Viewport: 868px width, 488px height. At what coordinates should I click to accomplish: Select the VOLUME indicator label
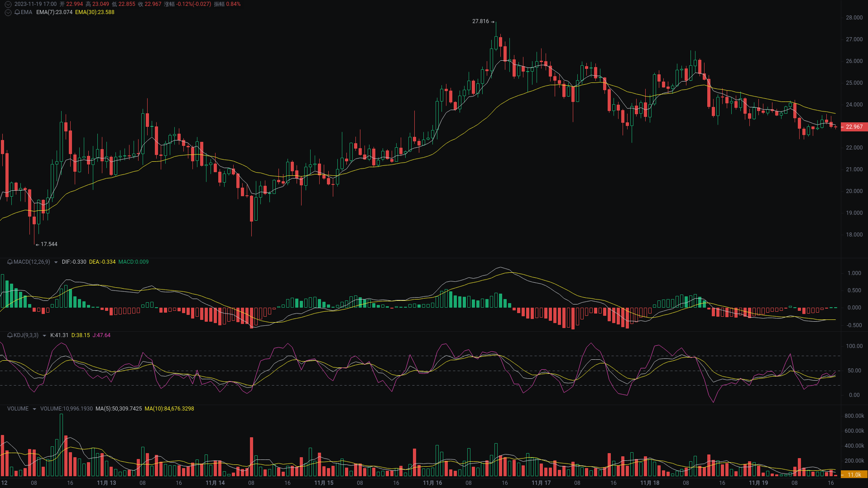coord(18,409)
